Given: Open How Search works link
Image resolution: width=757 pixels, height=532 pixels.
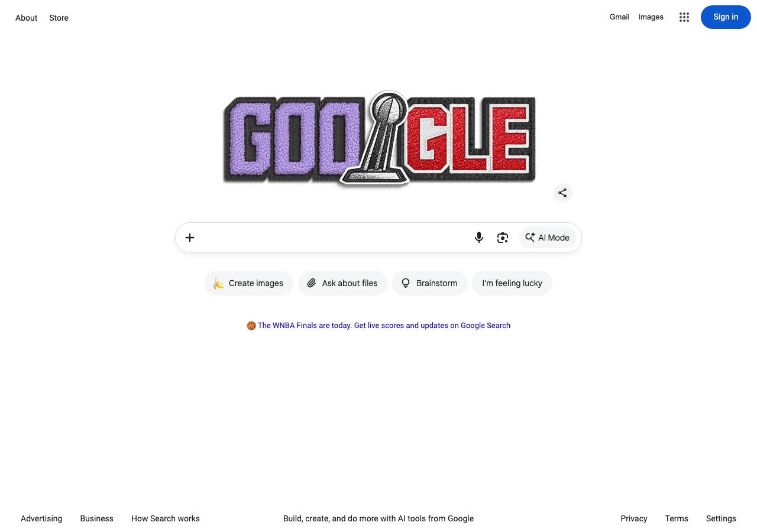Looking at the screenshot, I should 166,518.
